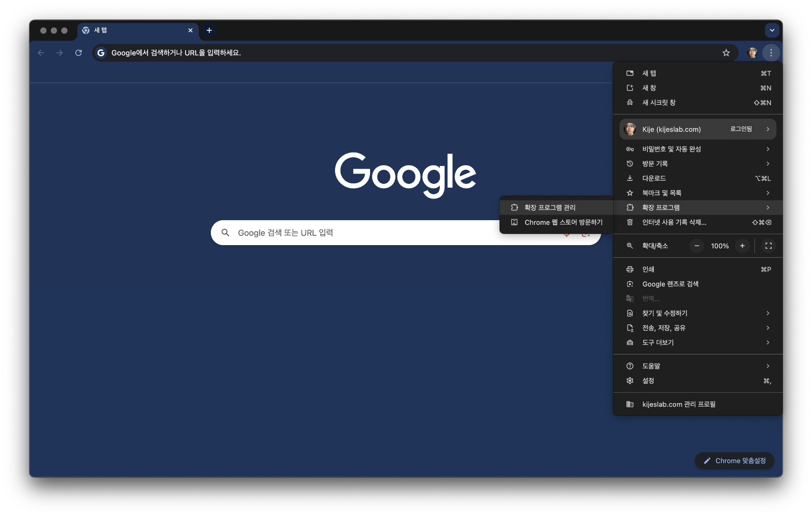Click the 인쇄 printer icon
The height and width of the screenshot is (516, 812).
coord(629,269)
